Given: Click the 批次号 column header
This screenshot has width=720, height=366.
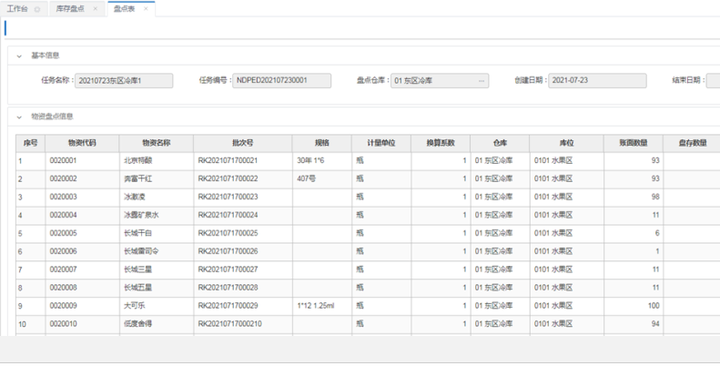Looking at the screenshot, I should click(242, 143).
